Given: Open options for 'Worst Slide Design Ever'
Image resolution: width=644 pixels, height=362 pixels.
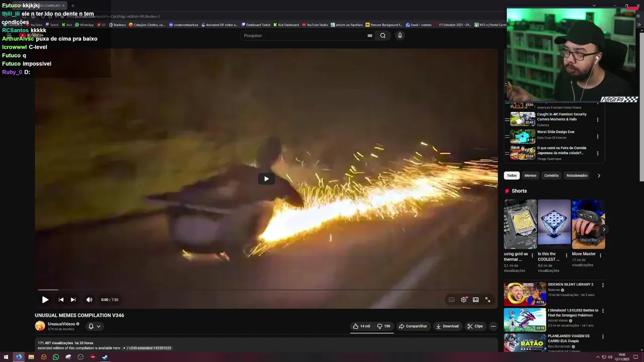Looking at the screenshot, I should [x=598, y=136].
